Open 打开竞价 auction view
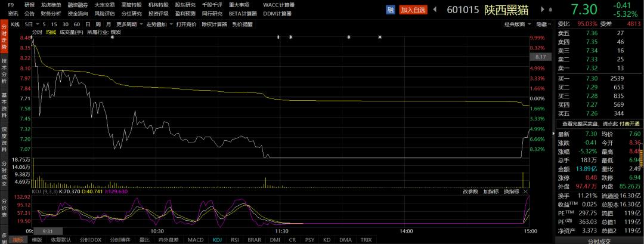The height and width of the screenshot is (244, 644). point(186,24)
